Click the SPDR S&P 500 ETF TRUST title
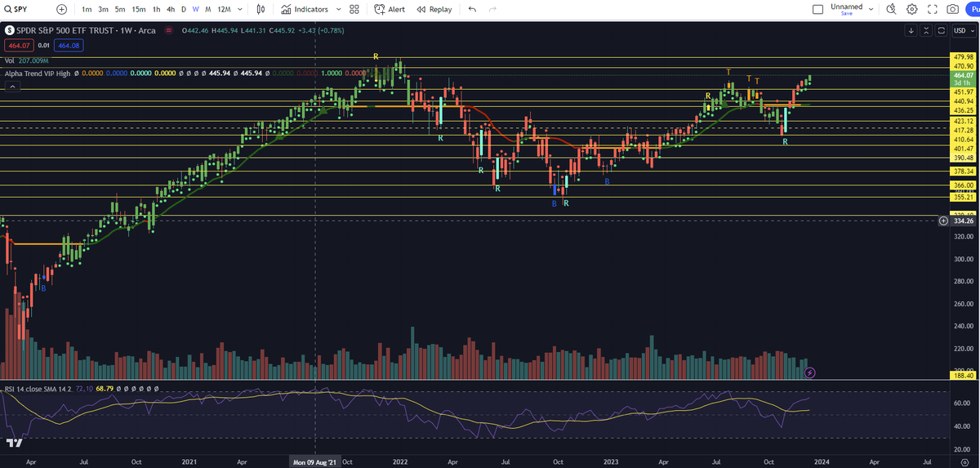 coord(66,30)
